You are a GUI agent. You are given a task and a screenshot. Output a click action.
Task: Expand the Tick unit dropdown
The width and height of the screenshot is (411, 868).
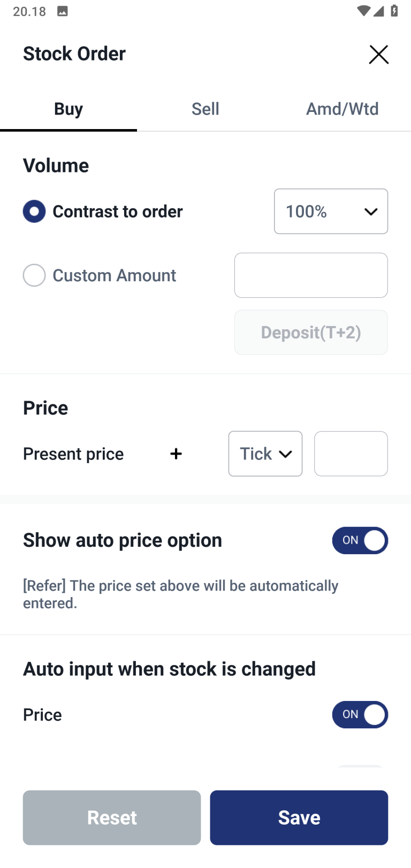(265, 454)
